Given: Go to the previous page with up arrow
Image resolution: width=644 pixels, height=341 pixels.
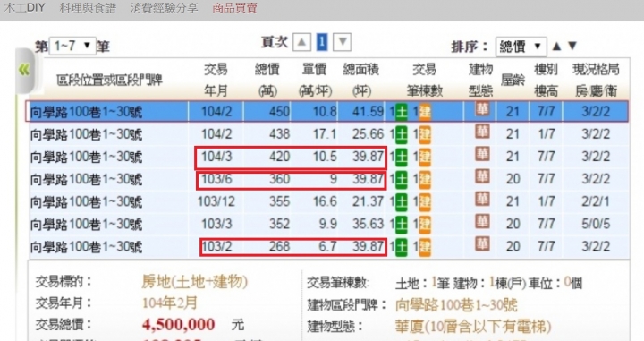Looking at the screenshot, I should click(301, 42).
